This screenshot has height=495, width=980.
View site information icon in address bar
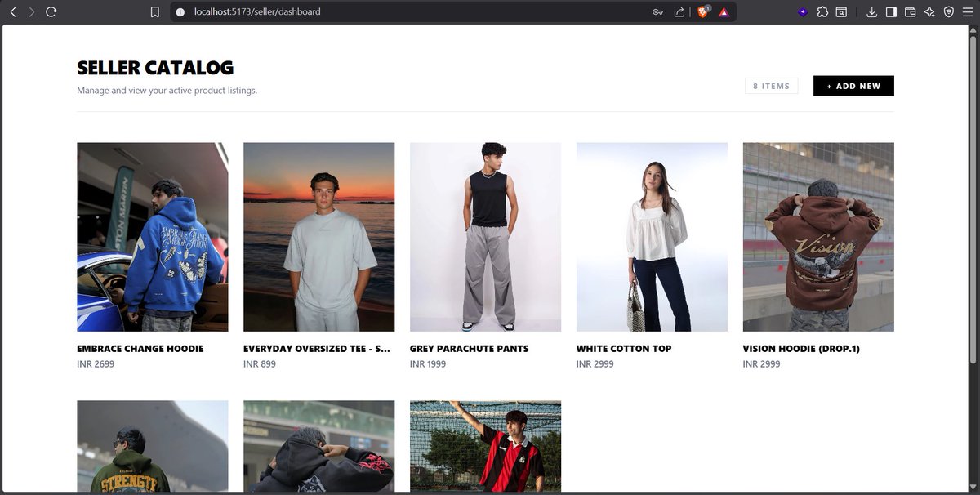(x=180, y=12)
